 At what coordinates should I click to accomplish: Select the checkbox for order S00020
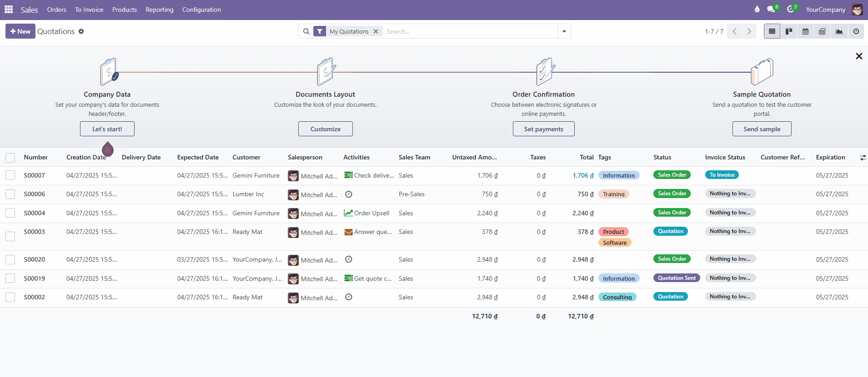(x=10, y=259)
